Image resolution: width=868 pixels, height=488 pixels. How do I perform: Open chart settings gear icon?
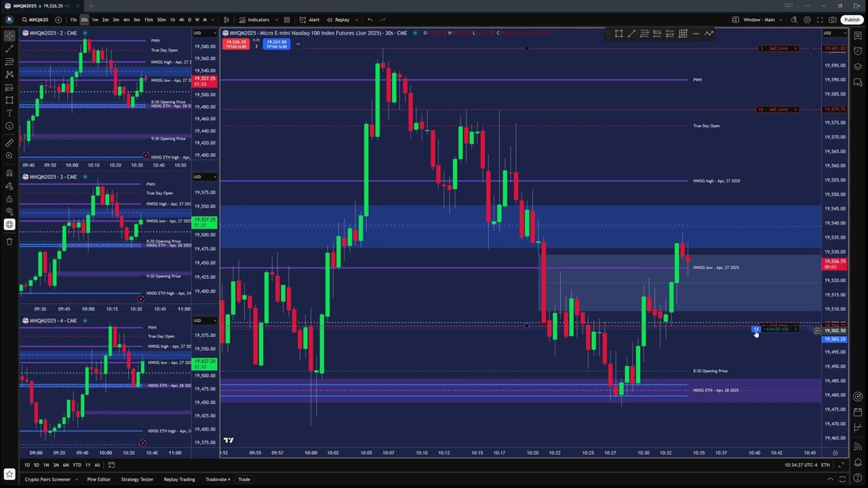(x=807, y=20)
